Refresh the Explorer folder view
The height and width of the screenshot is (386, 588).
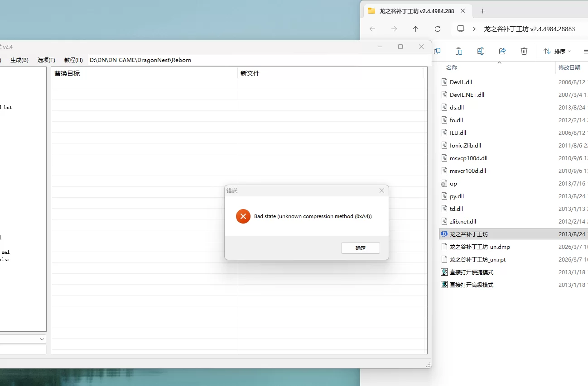tap(437, 29)
